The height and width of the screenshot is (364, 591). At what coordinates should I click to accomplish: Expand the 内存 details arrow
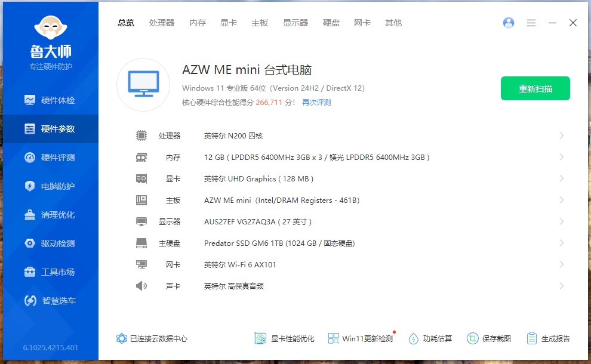561,157
